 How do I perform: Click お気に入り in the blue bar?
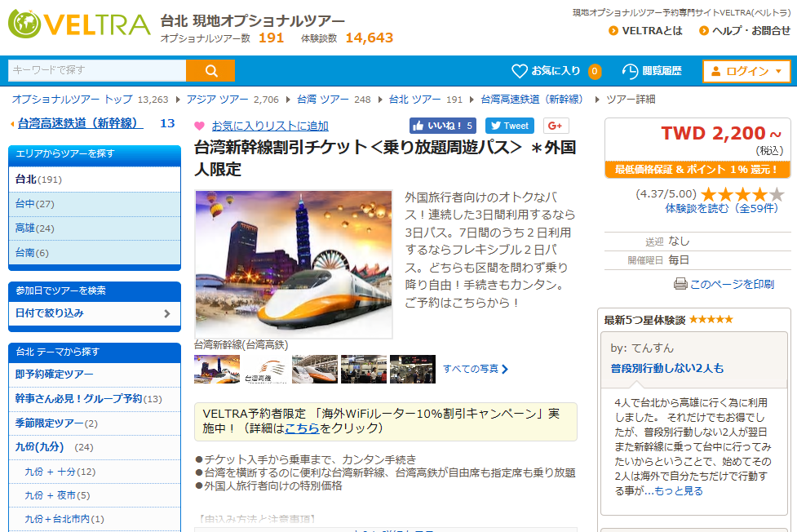556,71
